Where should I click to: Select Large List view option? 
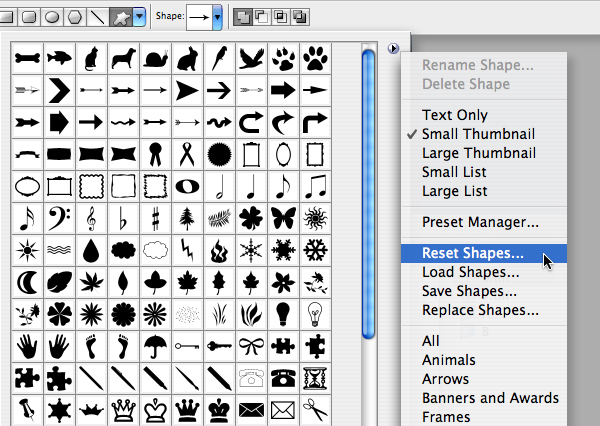click(484, 191)
